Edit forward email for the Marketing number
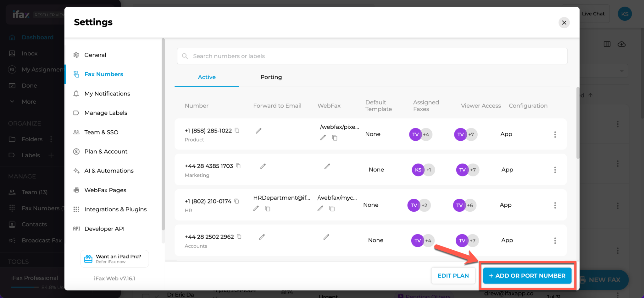The width and height of the screenshot is (644, 298). click(x=263, y=166)
